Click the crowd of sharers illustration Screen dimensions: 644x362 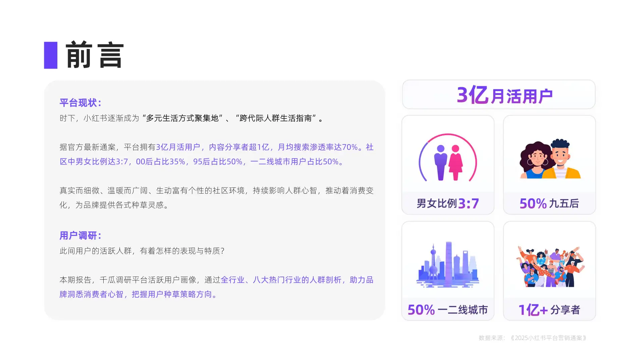tap(550, 266)
